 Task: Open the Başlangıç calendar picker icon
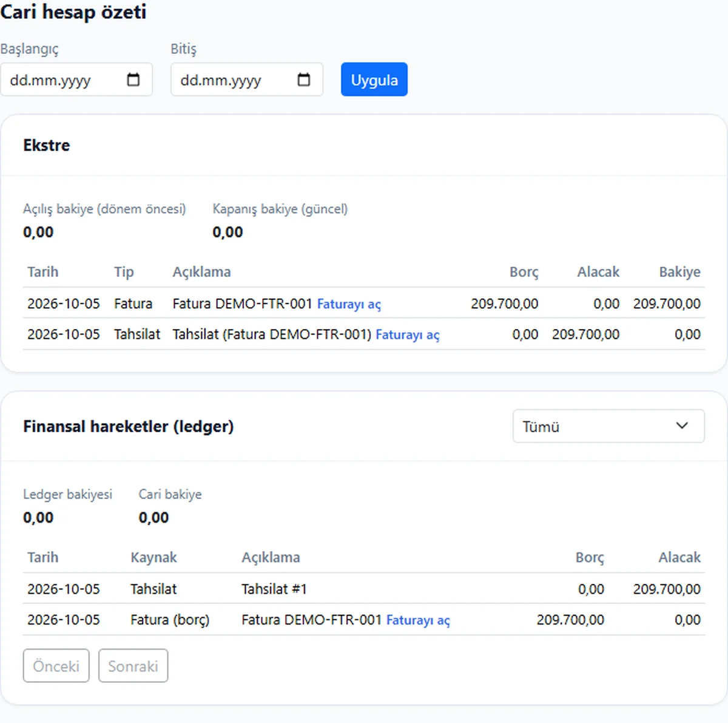click(133, 80)
